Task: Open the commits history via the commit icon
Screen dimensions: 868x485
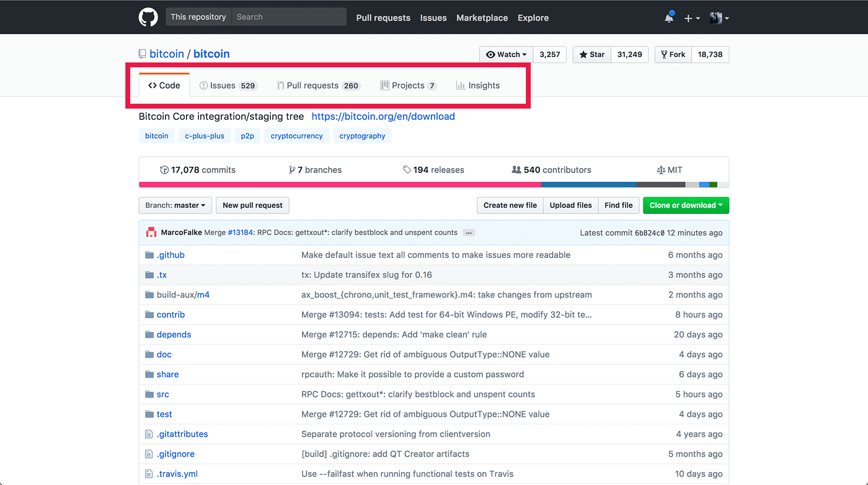Action: coord(164,169)
